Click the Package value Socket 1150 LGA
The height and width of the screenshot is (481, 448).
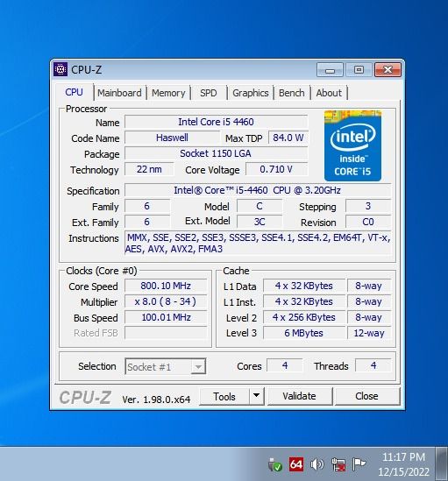(x=216, y=153)
